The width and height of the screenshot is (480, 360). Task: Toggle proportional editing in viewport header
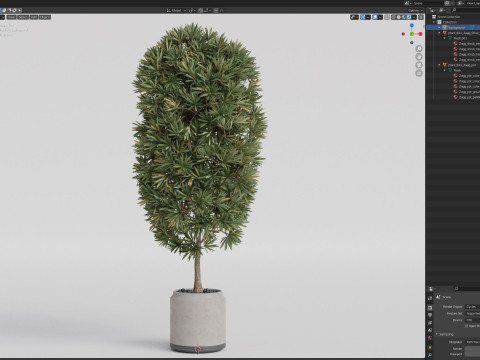[216, 10]
